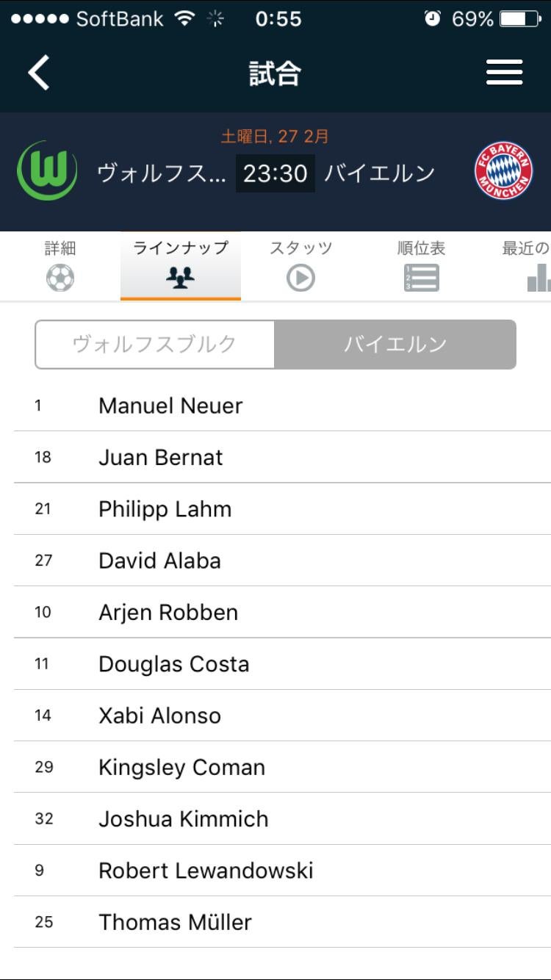Viewport: 551px width, 980px height.
Task: Tap the 23:30 kickoff time box
Action: point(275,173)
